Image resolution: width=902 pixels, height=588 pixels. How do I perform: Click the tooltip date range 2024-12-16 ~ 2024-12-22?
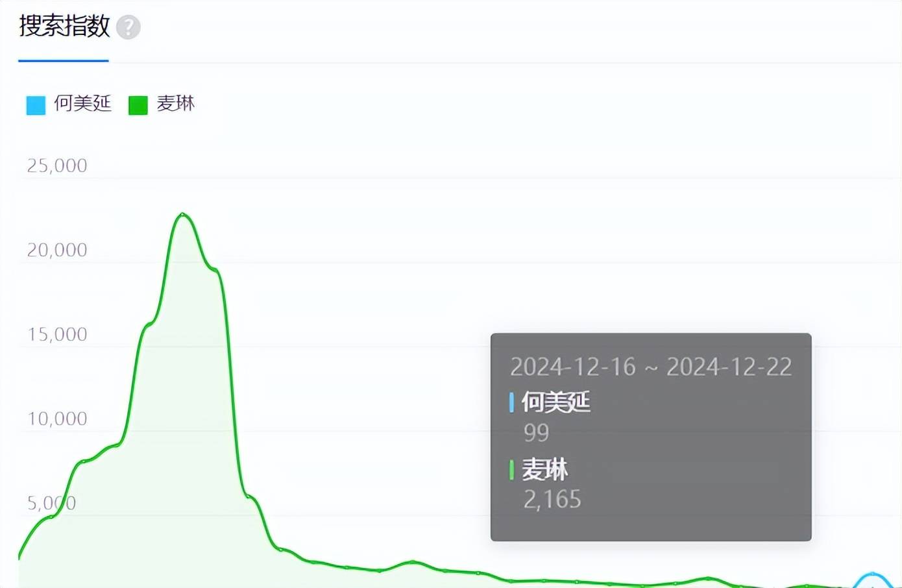tap(650, 367)
